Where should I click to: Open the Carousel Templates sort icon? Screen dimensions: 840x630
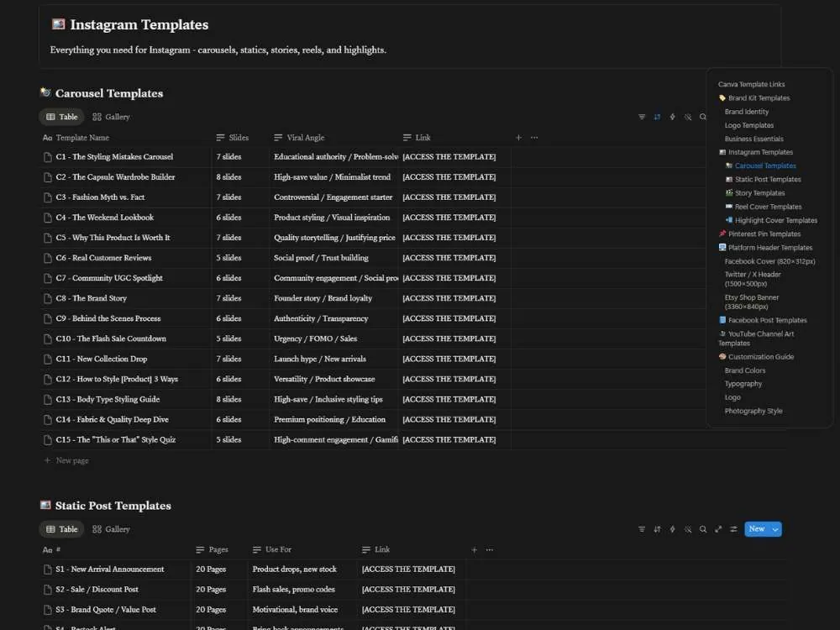pos(657,117)
